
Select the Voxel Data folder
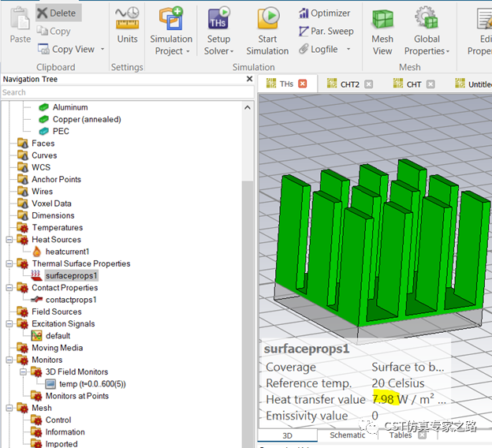tap(45, 203)
